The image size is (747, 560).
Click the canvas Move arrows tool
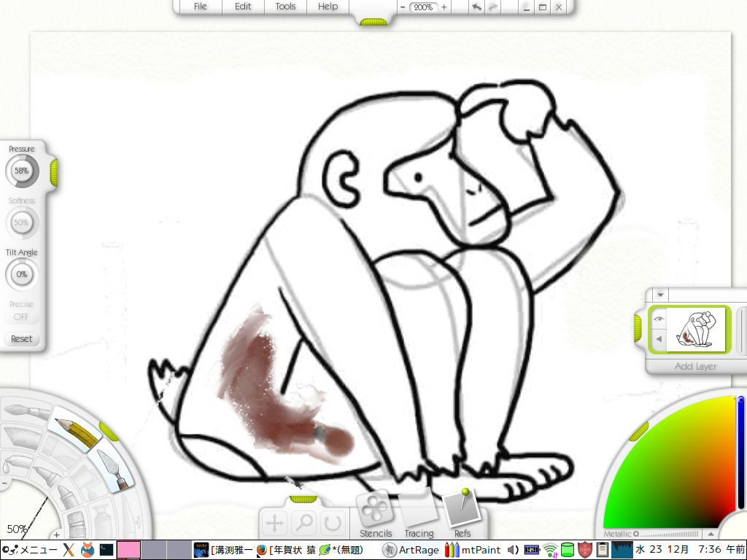(275, 523)
